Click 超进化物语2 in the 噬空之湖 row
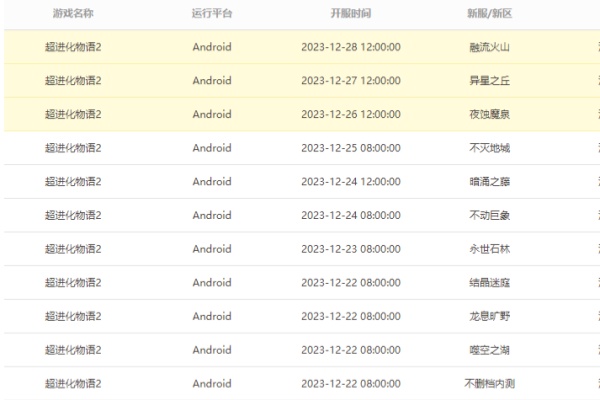 click(x=73, y=350)
